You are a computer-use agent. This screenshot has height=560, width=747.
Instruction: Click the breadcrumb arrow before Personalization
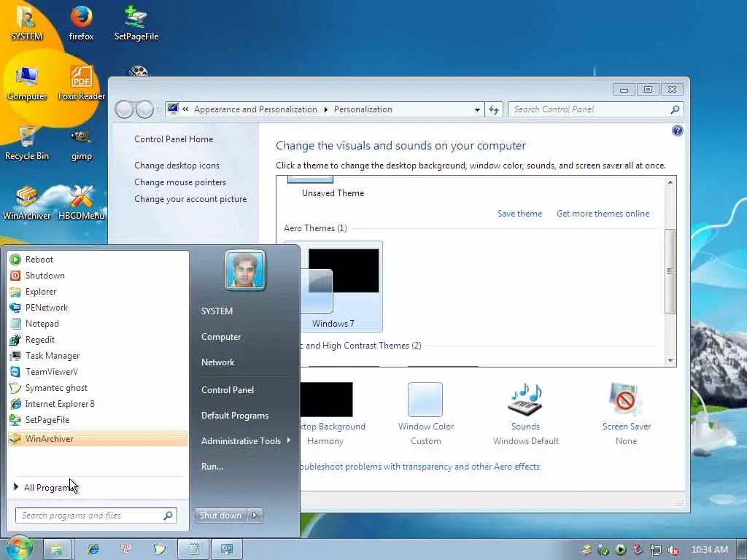coord(326,109)
